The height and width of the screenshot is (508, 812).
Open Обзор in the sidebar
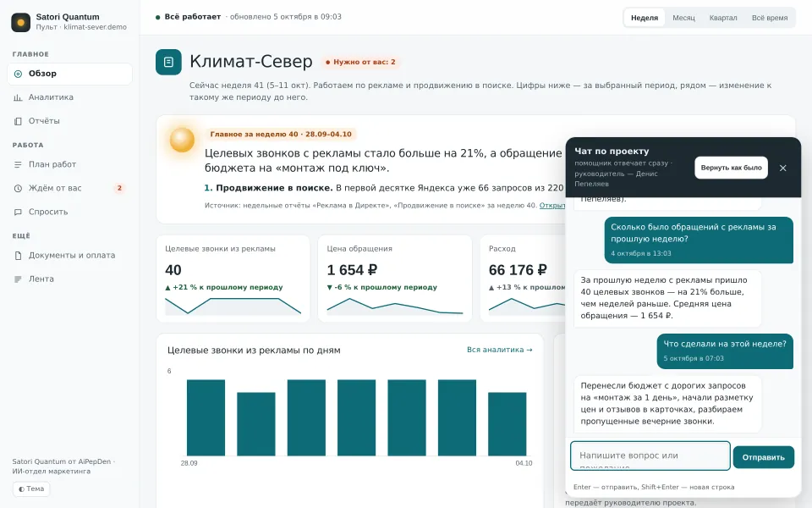tap(69, 74)
